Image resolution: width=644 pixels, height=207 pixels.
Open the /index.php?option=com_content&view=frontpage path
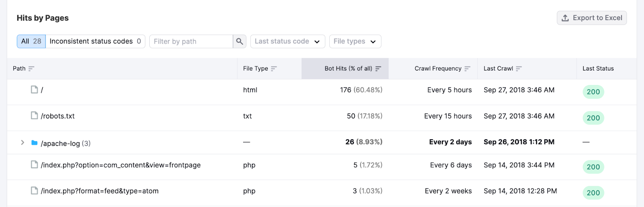[120, 165]
